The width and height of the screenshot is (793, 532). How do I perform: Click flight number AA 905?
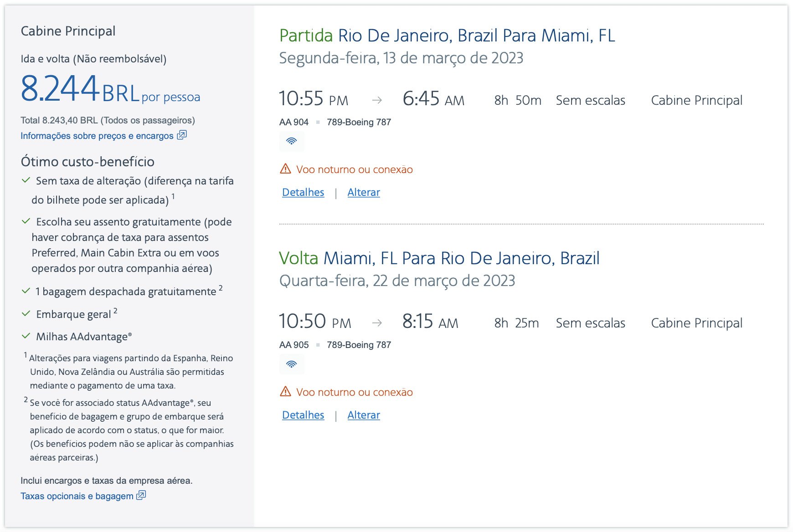tap(294, 345)
